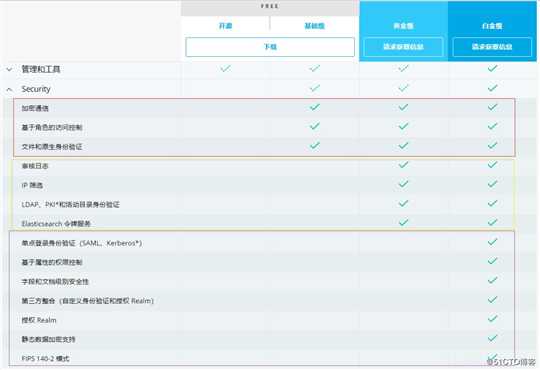The height and width of the screenshot is (370, 540).
Task: Select the 白金级 column header
Action: (x=492, y=26)
